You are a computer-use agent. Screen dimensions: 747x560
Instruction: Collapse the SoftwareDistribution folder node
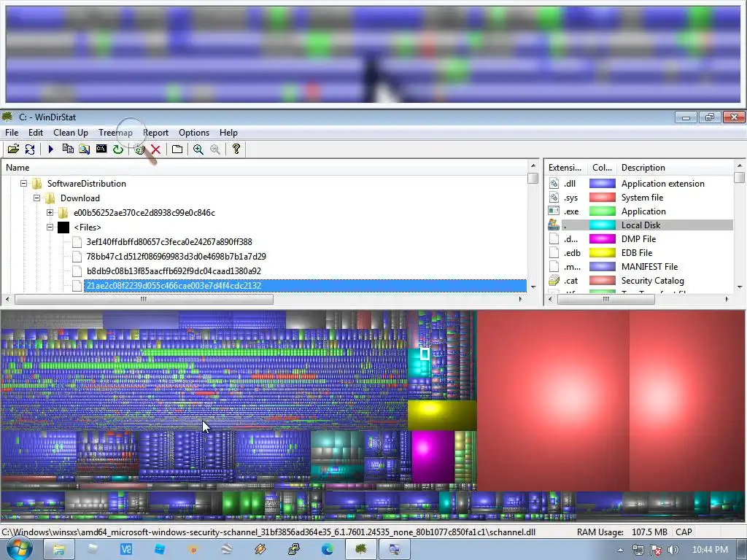click(x=23, y=183)
